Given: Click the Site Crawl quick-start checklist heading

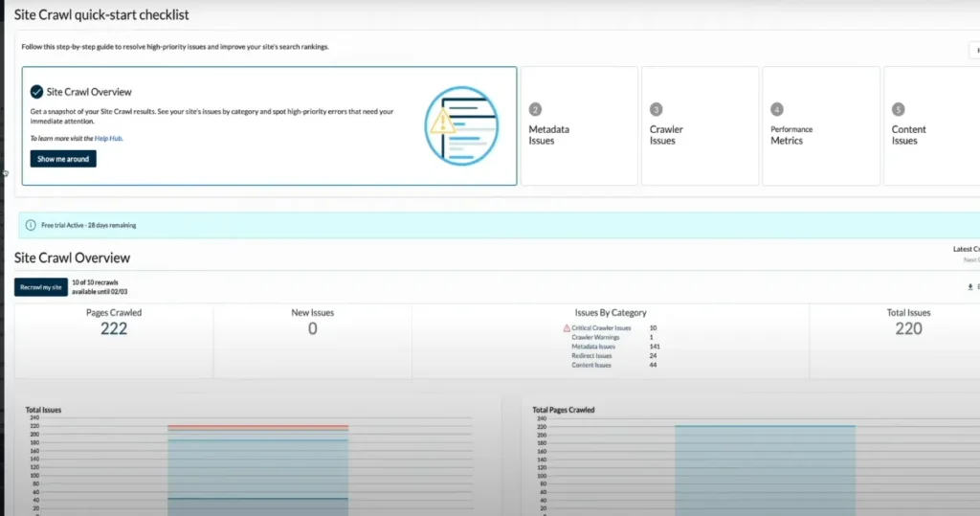Looking at the screenshot, I should [x=101, y=15].
